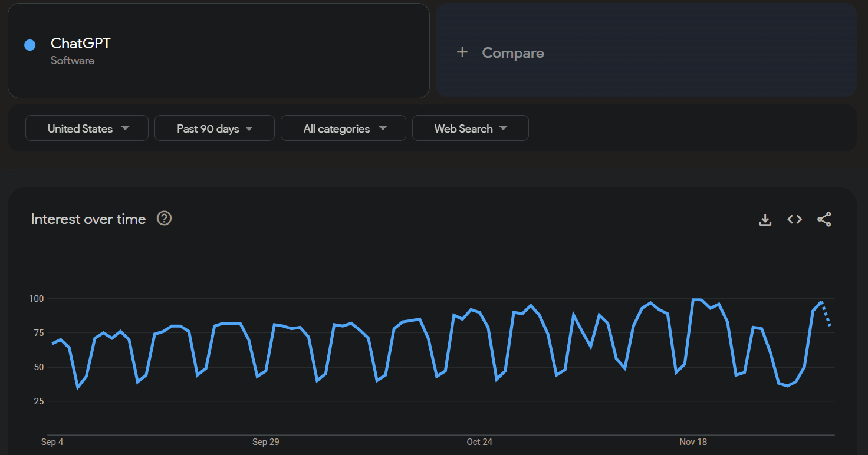Viewport: 868px width, 455px height.
Task: Open the embed code icon
Action: (794, 220)
